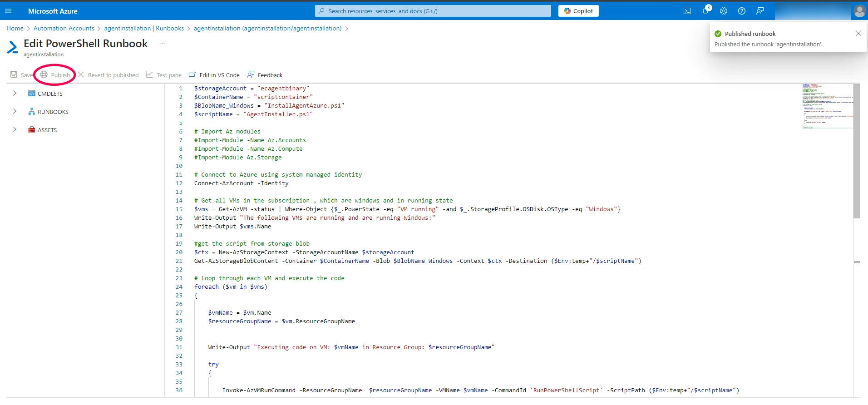
Task: Select the ASSETS item
Action: coord(43,130)
